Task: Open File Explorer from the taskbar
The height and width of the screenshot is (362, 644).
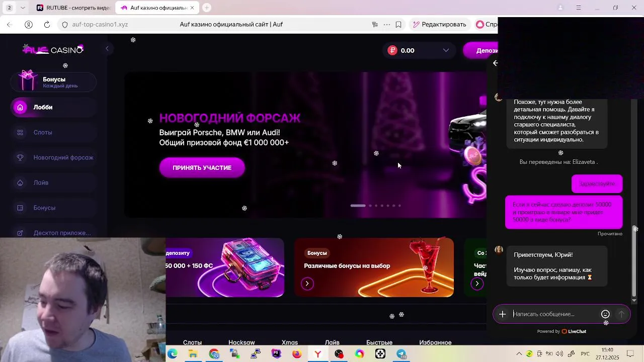Action: 193,354
